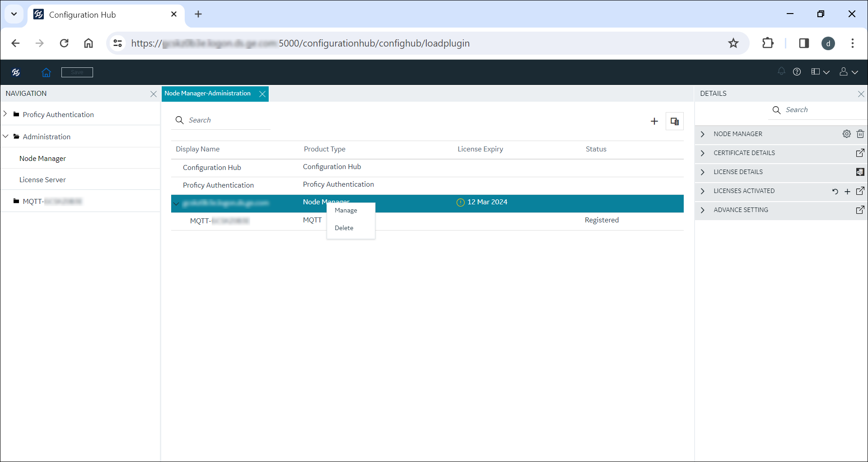Close the Node Manager-Administration tab

click(262, 94)
